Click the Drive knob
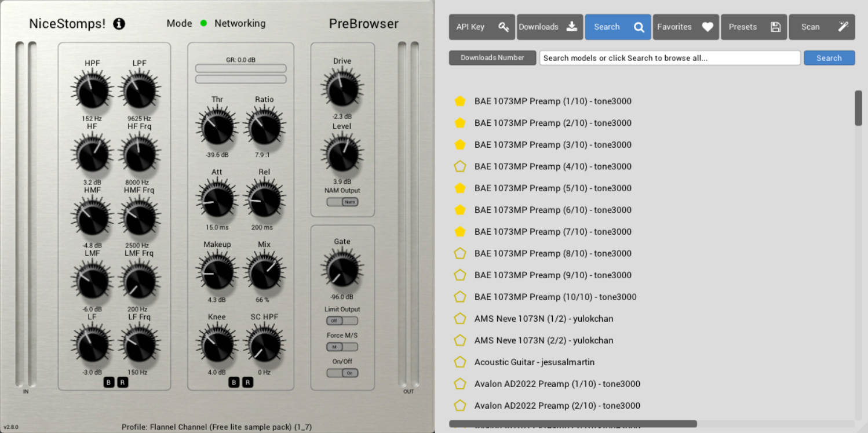This screenshot has height=433, width=868. (x=342, y=88)
